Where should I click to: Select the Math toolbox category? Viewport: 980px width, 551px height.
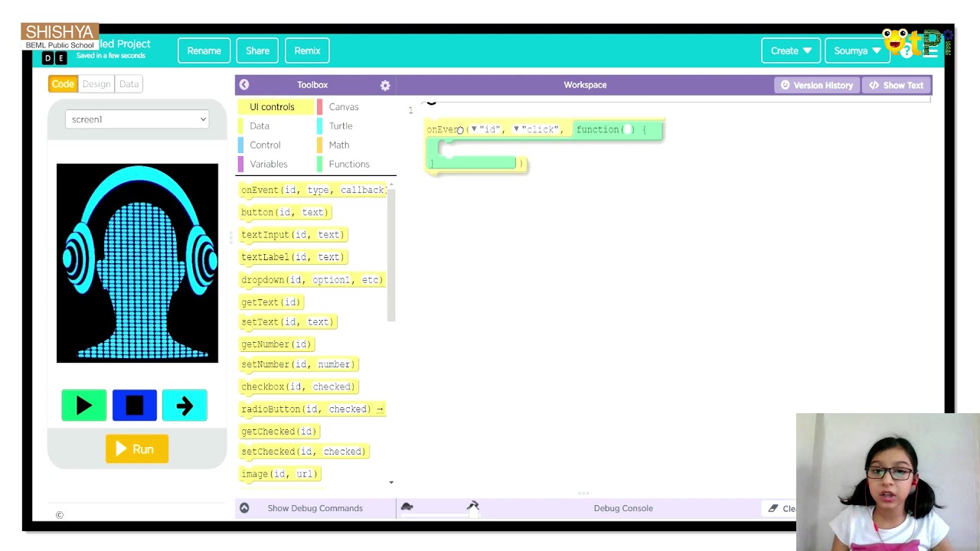(338, 145)
